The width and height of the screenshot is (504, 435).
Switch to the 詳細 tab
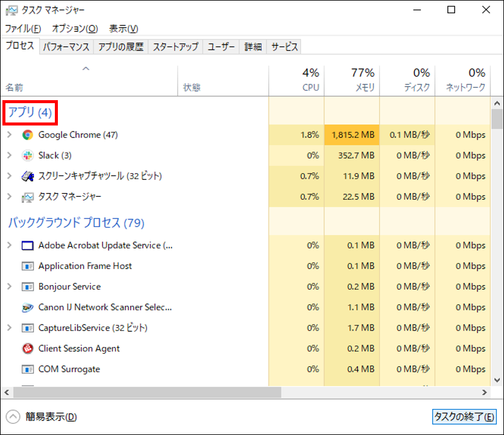[x=253, y=47]
